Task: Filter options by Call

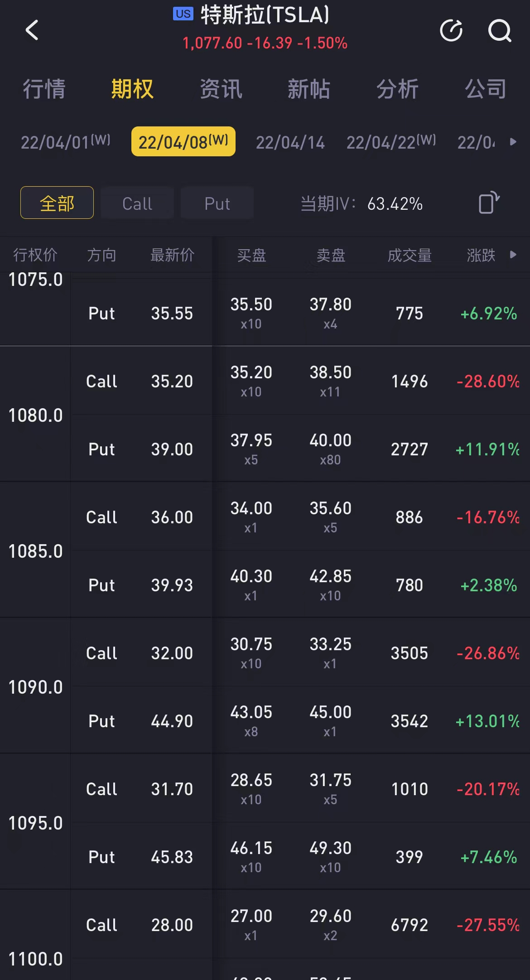Action: pyautogui.click(x=137, y=203)
